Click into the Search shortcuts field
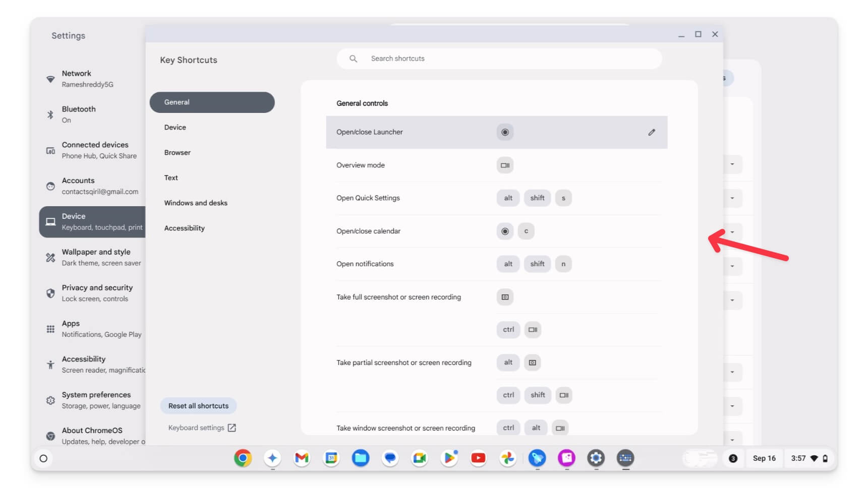868x488 pixels. 499,58
